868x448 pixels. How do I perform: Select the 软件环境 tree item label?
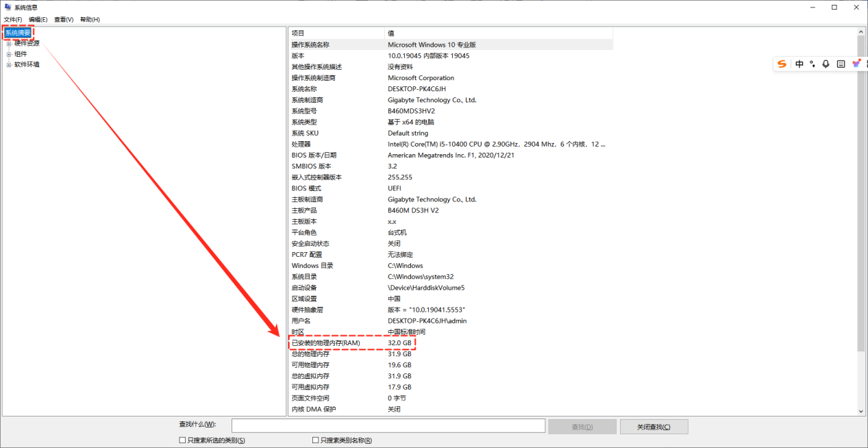(27, 64)
